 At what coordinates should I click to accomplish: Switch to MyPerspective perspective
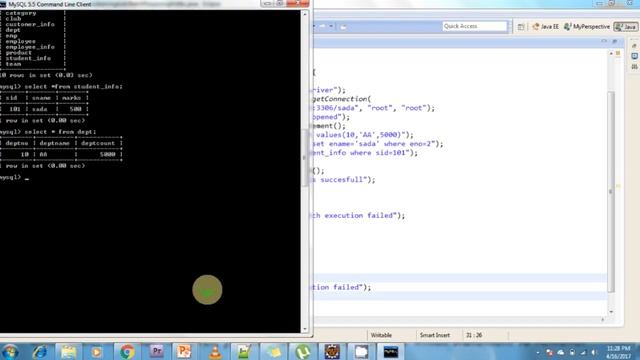(x=587, y=27)
